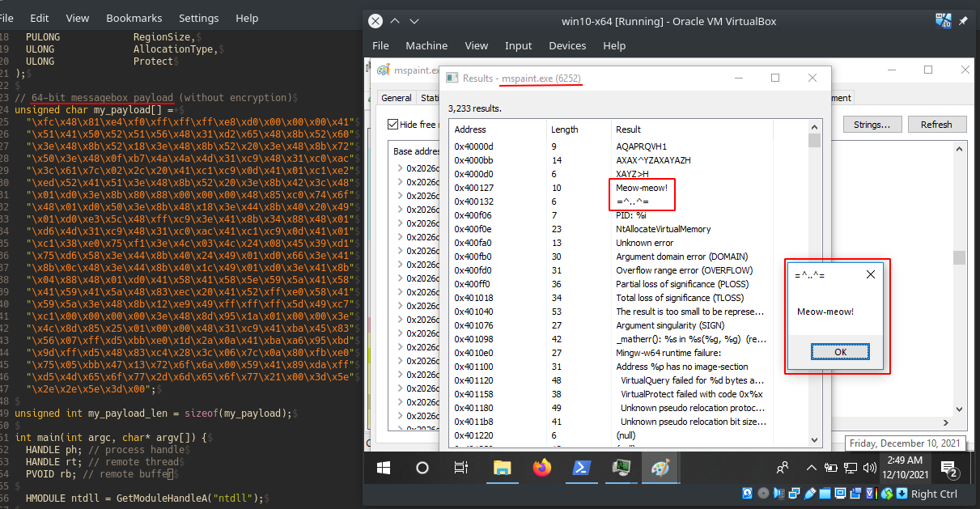Open the notification center icon

click(x=950, y=468)
